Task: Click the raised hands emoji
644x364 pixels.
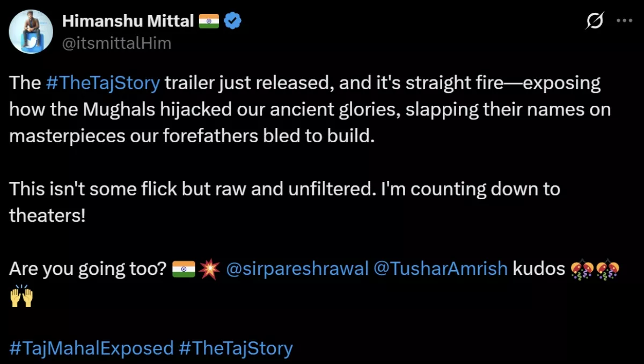Action: 21,296
